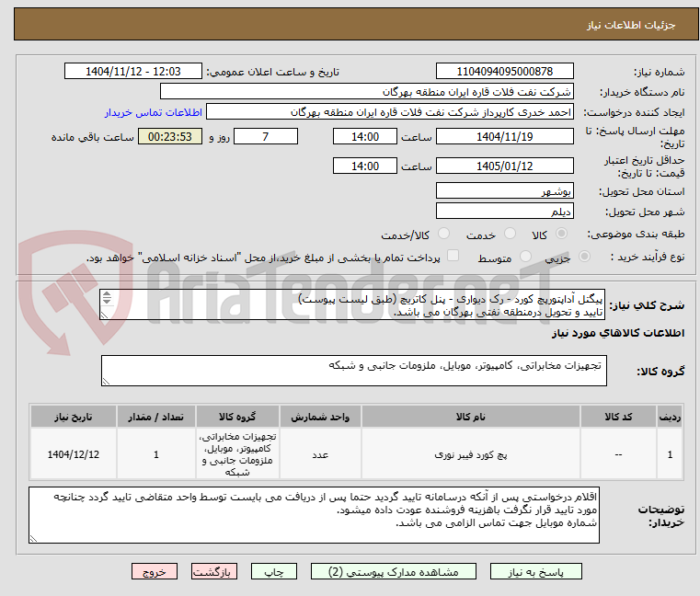Screen dimensions: 700x596
Task: Select the خدمت radio button
Action: tap(510, 234)
